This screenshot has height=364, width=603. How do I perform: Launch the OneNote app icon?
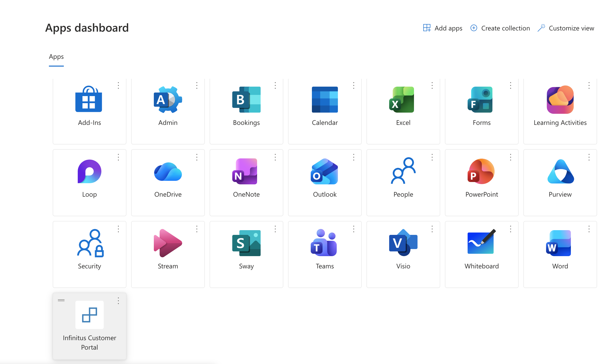(245, 171)
